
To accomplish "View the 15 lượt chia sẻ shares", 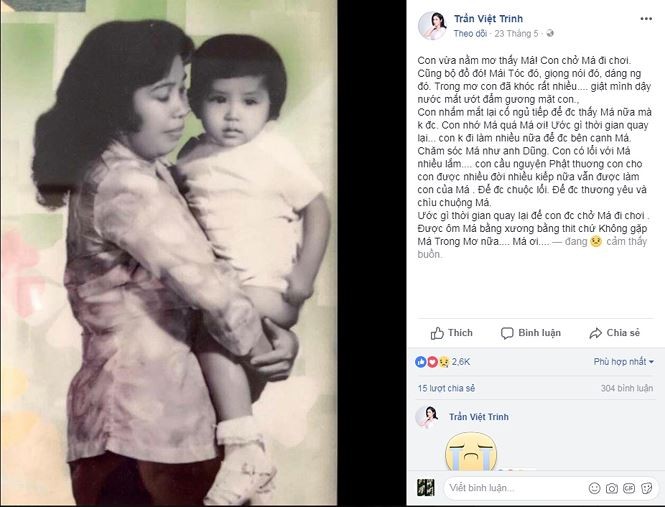I will pyautogui.click(x=446, y=388).
